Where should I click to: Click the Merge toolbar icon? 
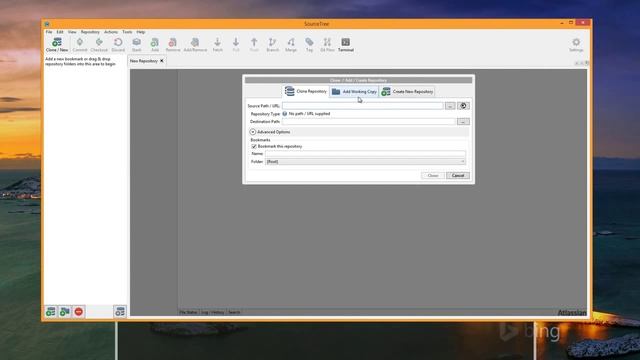click(291, 44)
